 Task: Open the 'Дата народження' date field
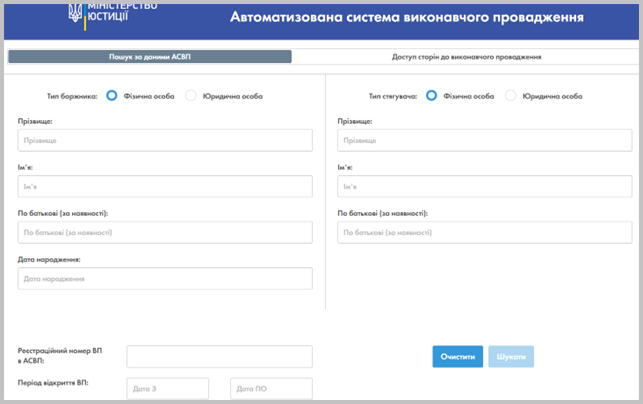pos(165,278)
